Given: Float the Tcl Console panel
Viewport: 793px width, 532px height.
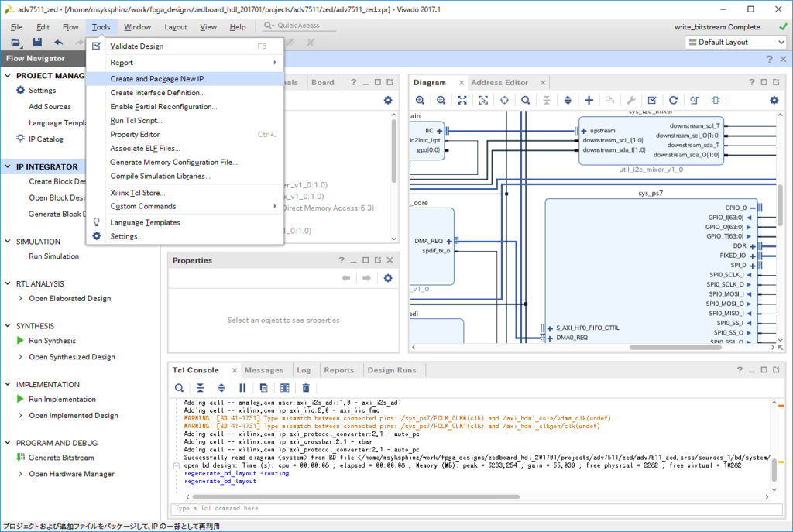Looking at the screenshot, I should (x=776, y=370).
